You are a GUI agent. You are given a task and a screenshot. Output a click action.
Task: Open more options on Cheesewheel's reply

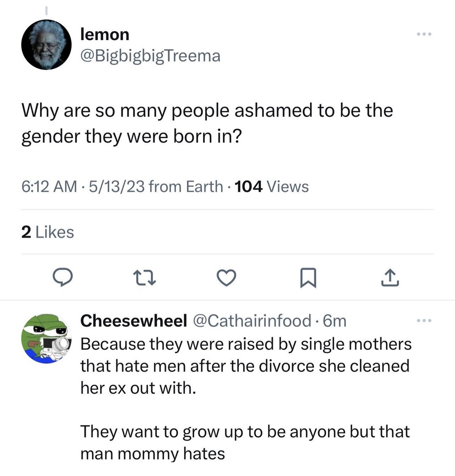(x=424, y=321)
